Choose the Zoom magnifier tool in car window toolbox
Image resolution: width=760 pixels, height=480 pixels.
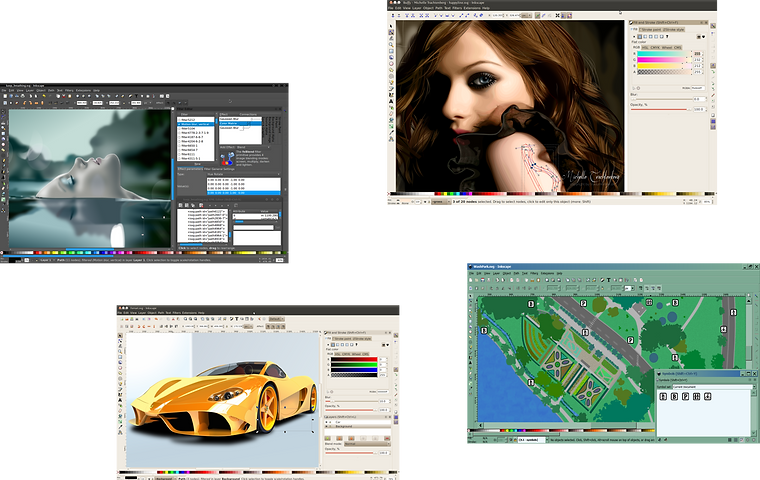pyautogui.click(x=120, y=352)
